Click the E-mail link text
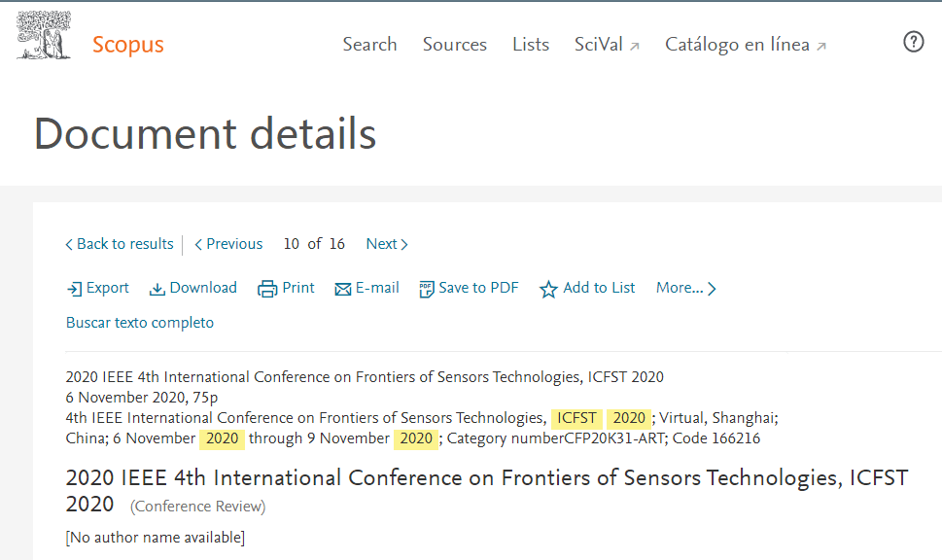942x560 pixels. pyautogui.click(x=377, y=288)
